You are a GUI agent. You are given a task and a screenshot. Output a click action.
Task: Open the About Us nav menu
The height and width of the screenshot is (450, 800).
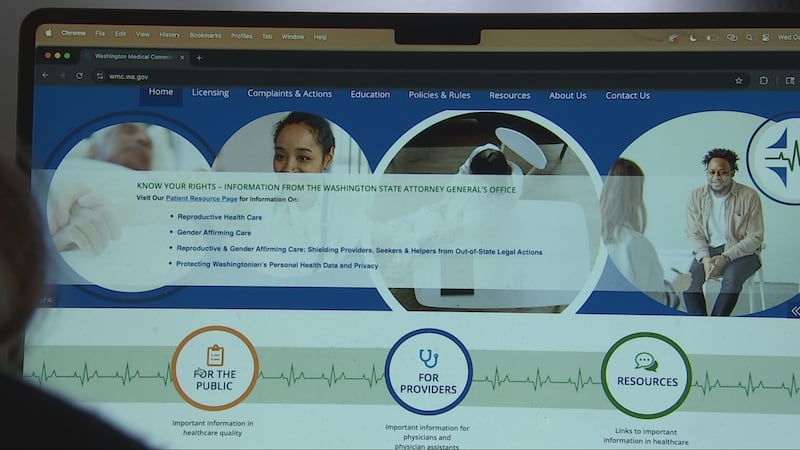[x=567, y=95]
